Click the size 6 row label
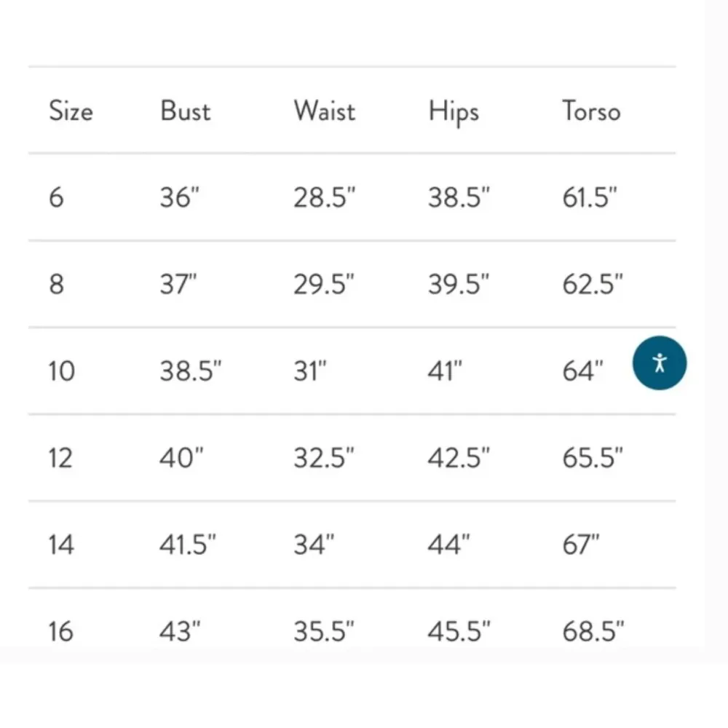 tap(56, 197)
